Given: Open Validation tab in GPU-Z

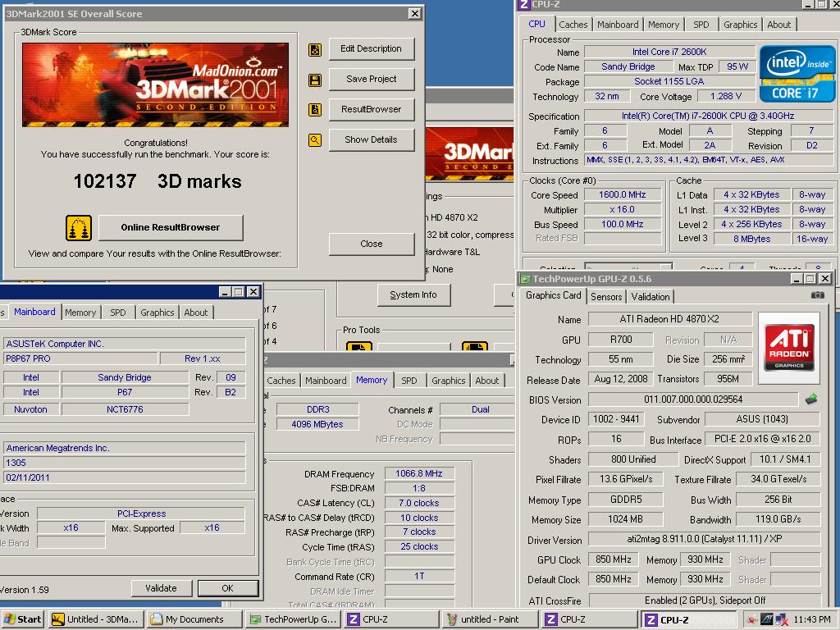Looking at the screenshot, I should pyautogui.click(x=651, y=297).
